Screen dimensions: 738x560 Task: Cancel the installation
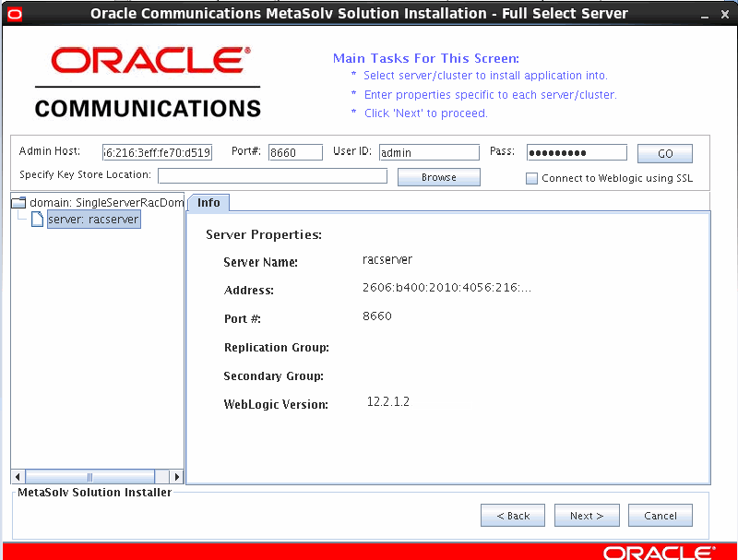[660, 516]
